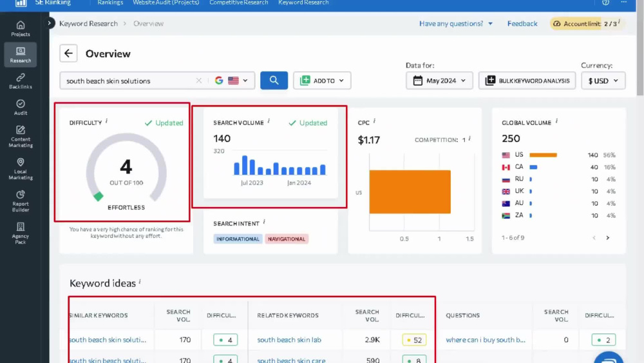Screen dimensions: 644x363
Task: Click the INFORMATIONAL intent tag
Action: coord(238,239)
